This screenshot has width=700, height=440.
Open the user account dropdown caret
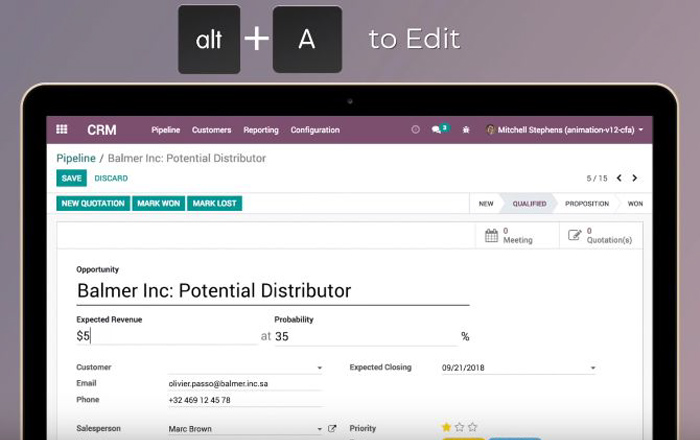click(x=641, y=130)
